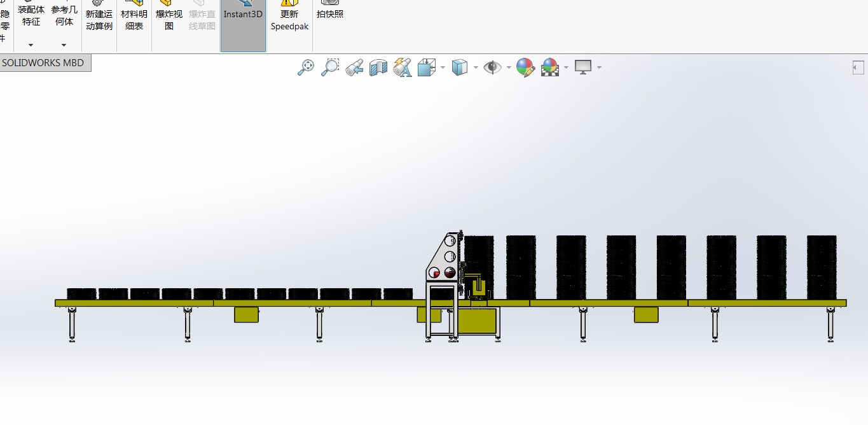This screenshot has height=425, width=868.
Task: Expand the Apply Scene dropdown arrow
Action: (566, 67)
